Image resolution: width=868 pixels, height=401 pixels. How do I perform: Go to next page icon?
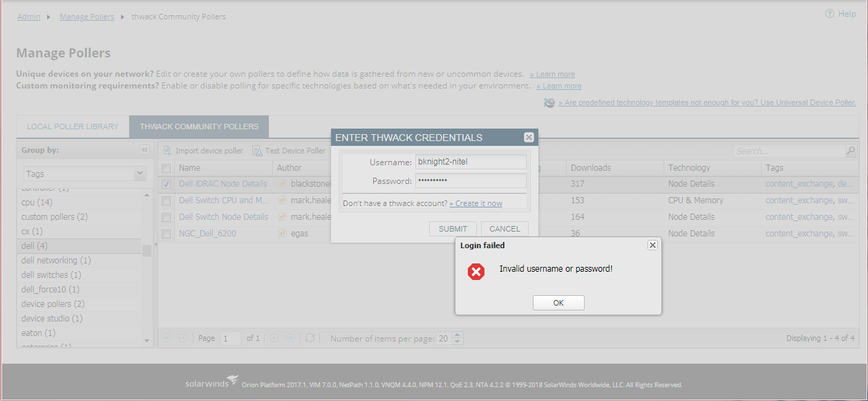(274, 338)
